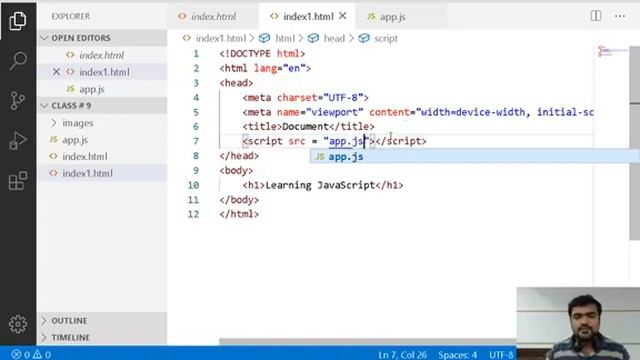Viewport: 640px width, 360px height.
Task: Click head in the breadcrumb path
Action: (x=334, y=38)
